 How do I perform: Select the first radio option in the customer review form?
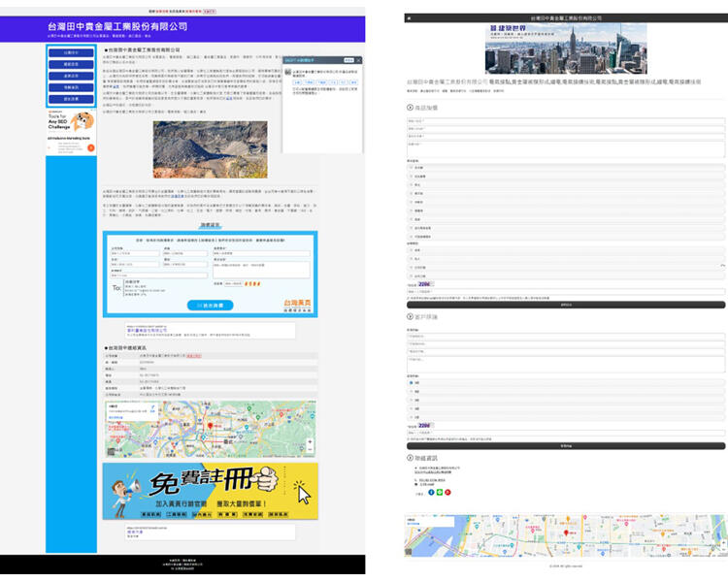point(411,382)
